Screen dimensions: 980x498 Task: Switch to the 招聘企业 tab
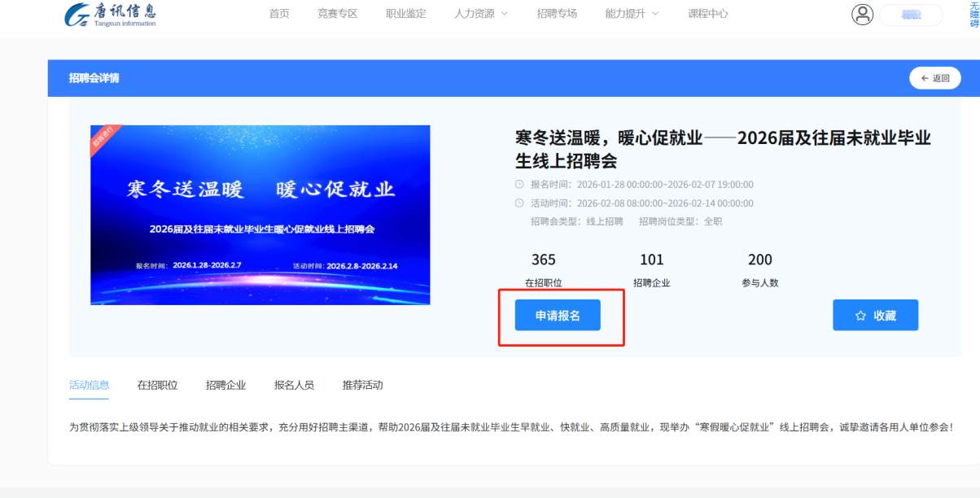225,385
